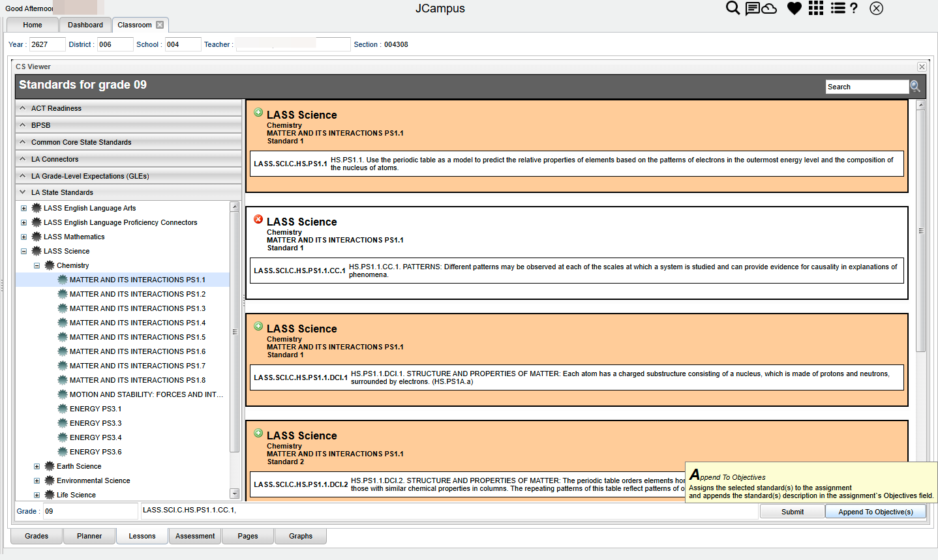The image size is (938, 560).
Task: Collapse the LASS Science tree node
Action: click(x=23, y=252)
